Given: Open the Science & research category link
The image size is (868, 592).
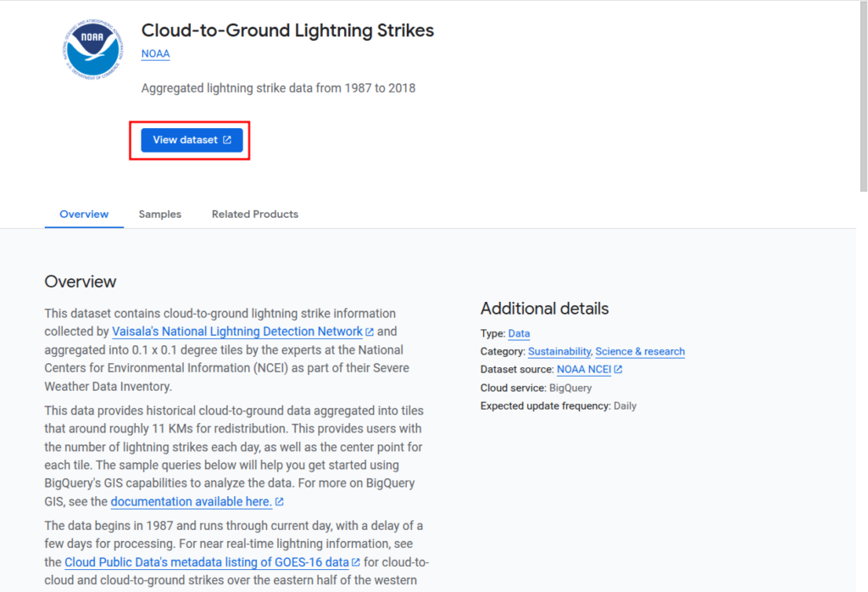Looking at the screenshot, I should (x=640, y=352).
